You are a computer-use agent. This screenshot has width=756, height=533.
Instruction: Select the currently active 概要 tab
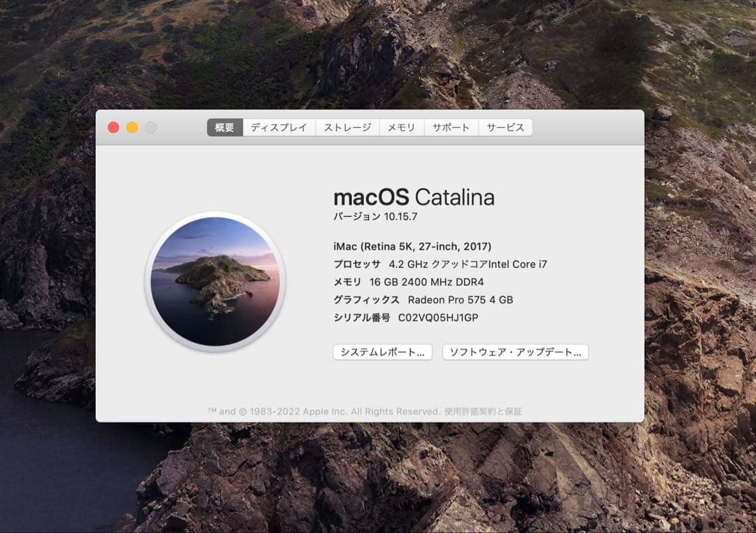click(x=223, y=127)
